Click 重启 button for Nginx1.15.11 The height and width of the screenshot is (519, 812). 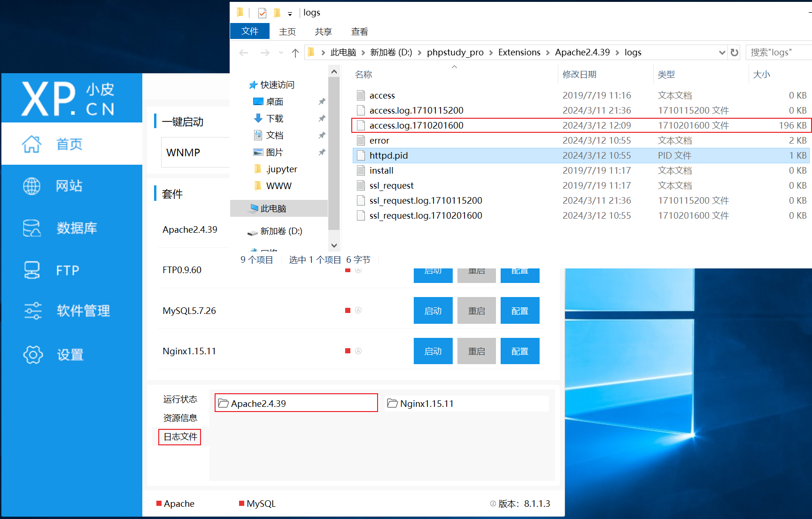click(477, 351)
